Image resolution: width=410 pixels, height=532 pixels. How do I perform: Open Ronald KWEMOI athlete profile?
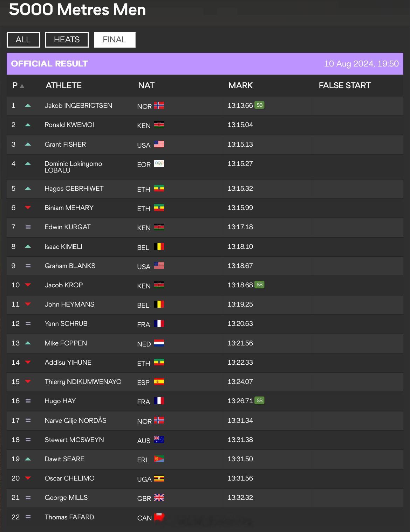[69, 125]
